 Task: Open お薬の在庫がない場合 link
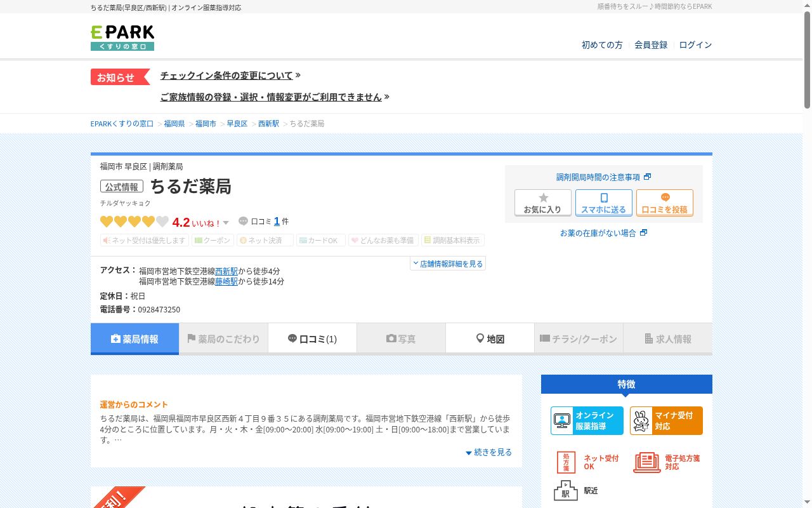603,233
